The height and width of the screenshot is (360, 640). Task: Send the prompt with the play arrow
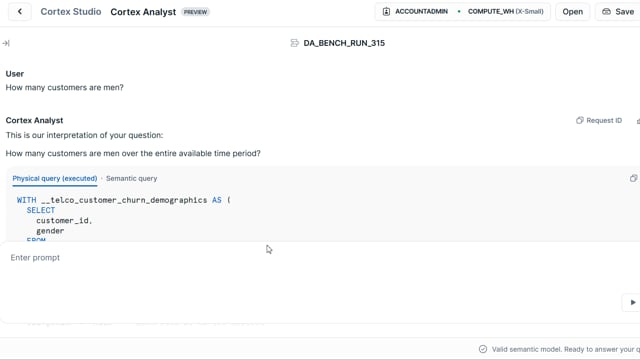[632, 302]
